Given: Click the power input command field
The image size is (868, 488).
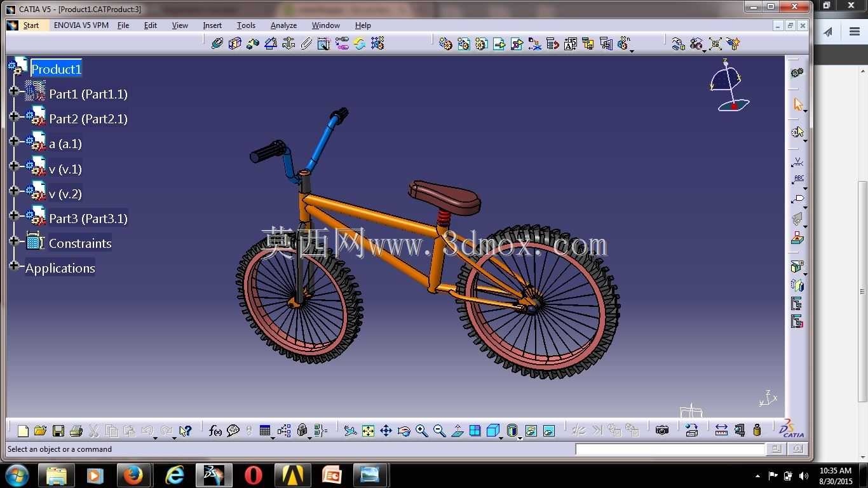Looking at the screenshot, I should pos(670,449).
